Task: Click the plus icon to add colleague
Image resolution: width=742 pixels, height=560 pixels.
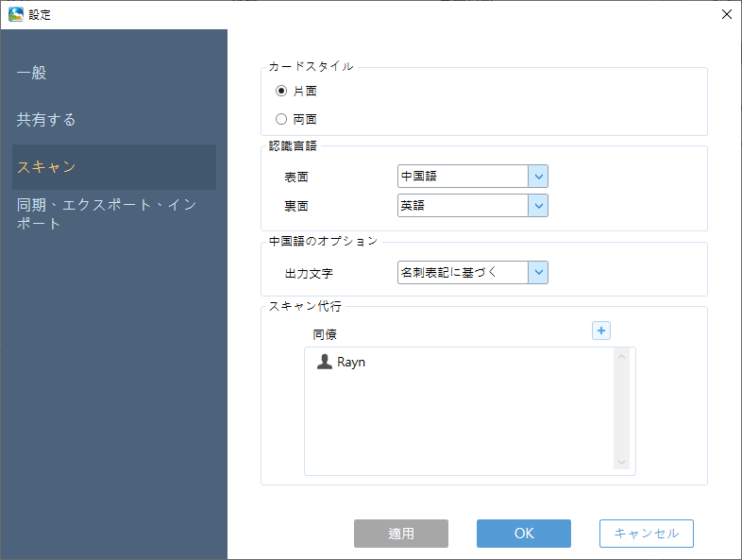Action: pyautogui.click(x=600, y=331)
